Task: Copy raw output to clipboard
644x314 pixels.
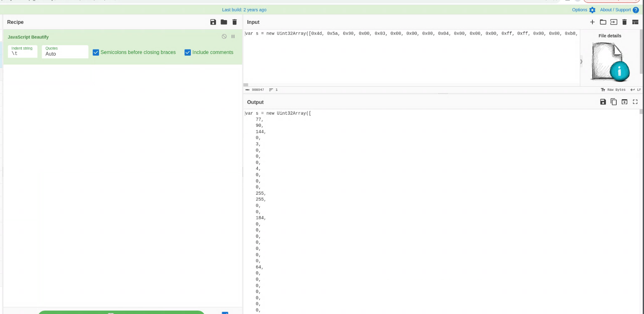Action: click(x=614, y=102)
